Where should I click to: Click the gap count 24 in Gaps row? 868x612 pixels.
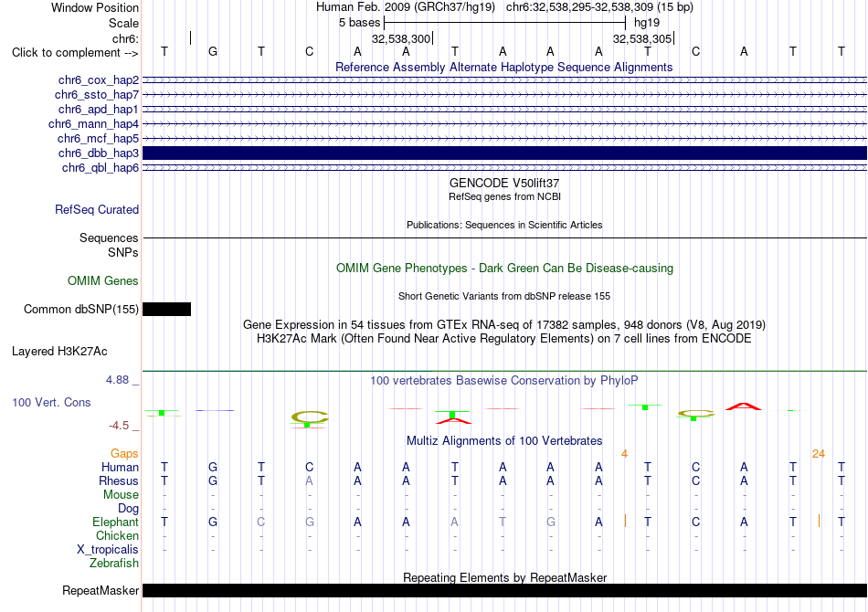[x=818, y=454]
